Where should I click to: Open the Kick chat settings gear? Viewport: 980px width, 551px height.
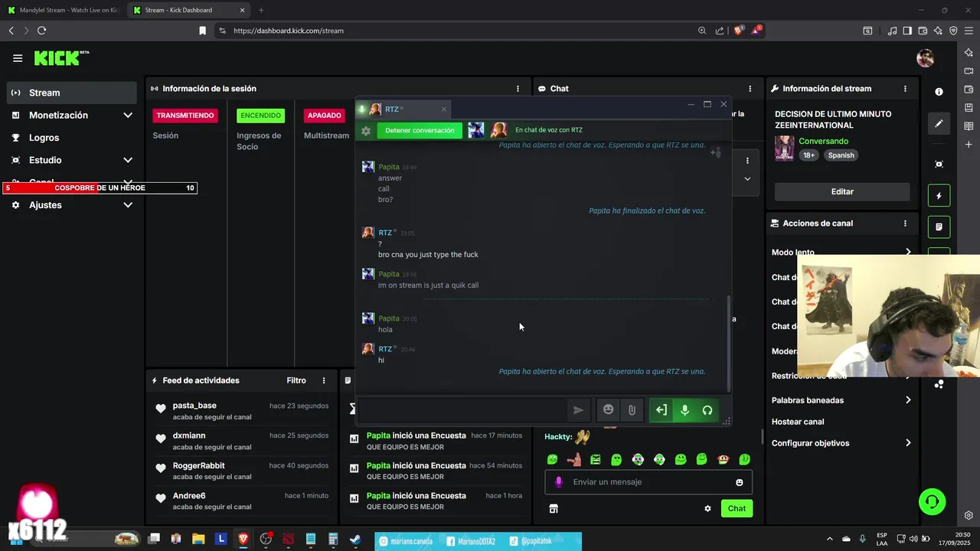pos(707,508)
